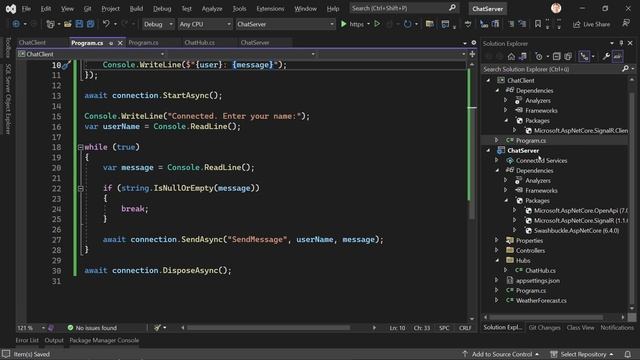Click Show All Files icon in Solution Explorer
Screen dimensions: 640x360
click(x=568, y=56)
